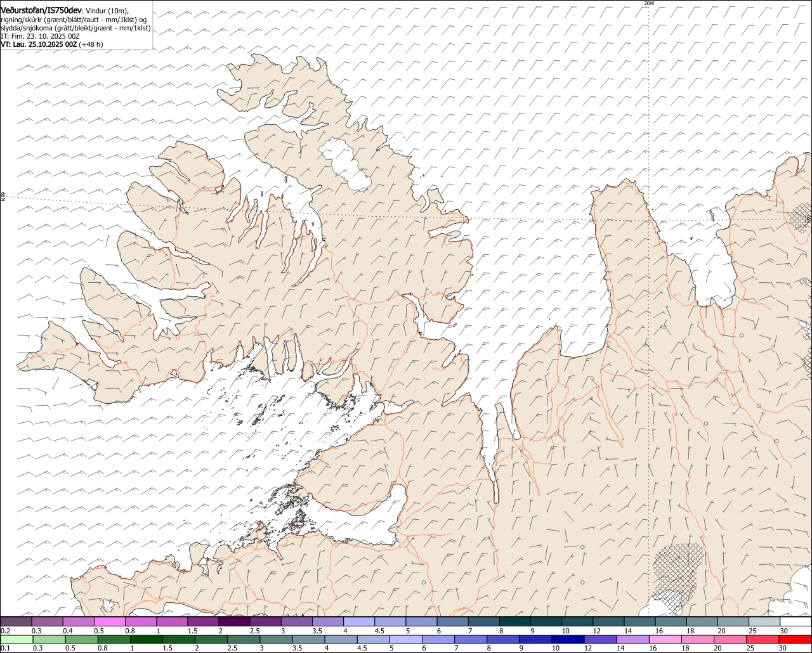Screen dimensions: 812x653
Task: Select the bright red lower swatch after 30
Action: coord(796,639)
